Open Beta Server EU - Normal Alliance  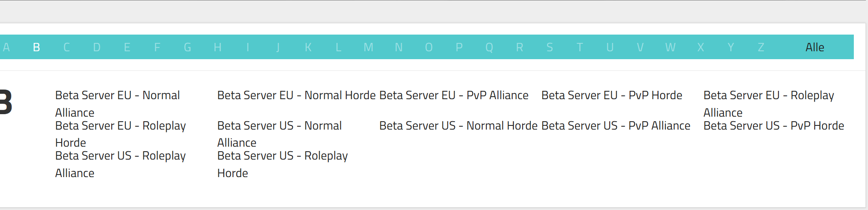click(x=118, y=104)
